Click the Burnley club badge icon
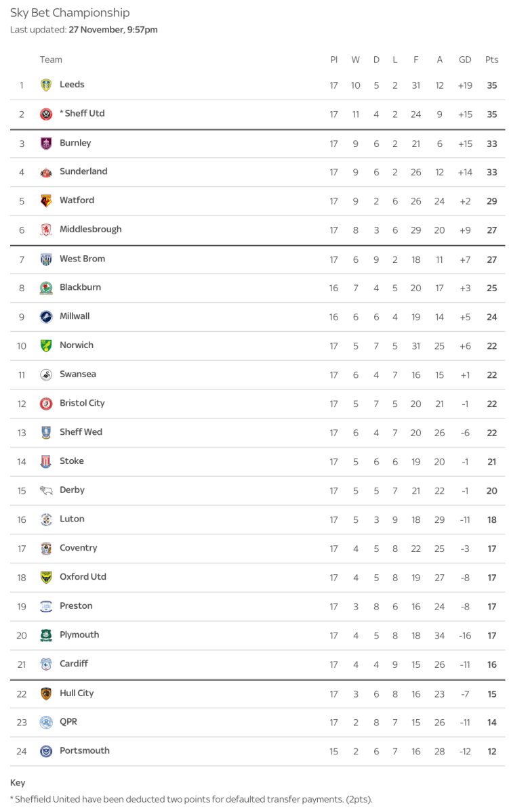 46,144
